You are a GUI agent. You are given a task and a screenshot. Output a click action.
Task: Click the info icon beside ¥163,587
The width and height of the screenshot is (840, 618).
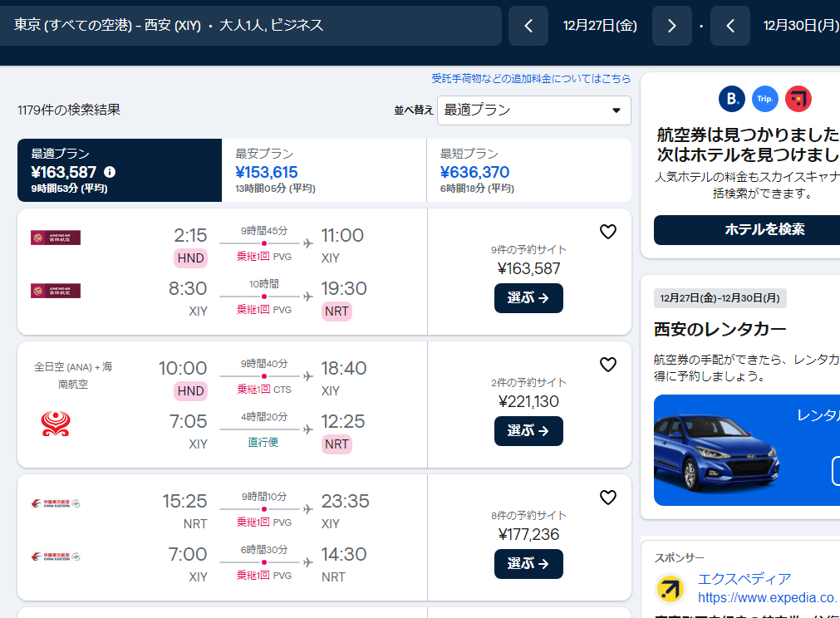point(110,172)
